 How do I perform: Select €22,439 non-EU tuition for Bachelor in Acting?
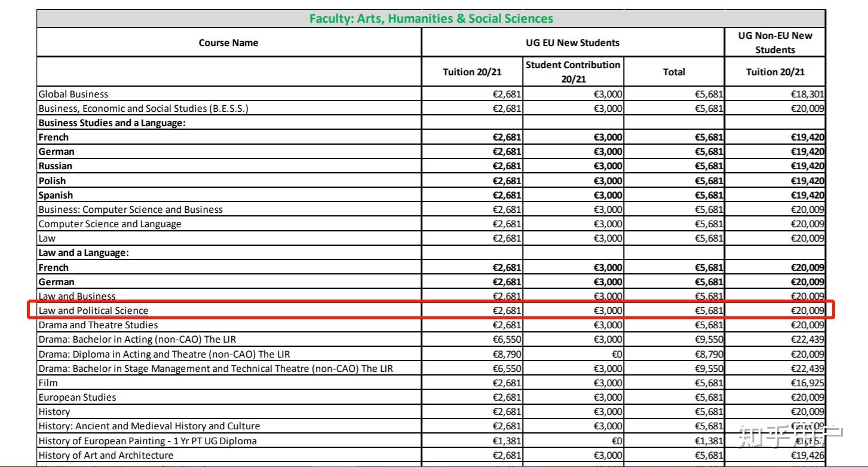tap(807, 339)
